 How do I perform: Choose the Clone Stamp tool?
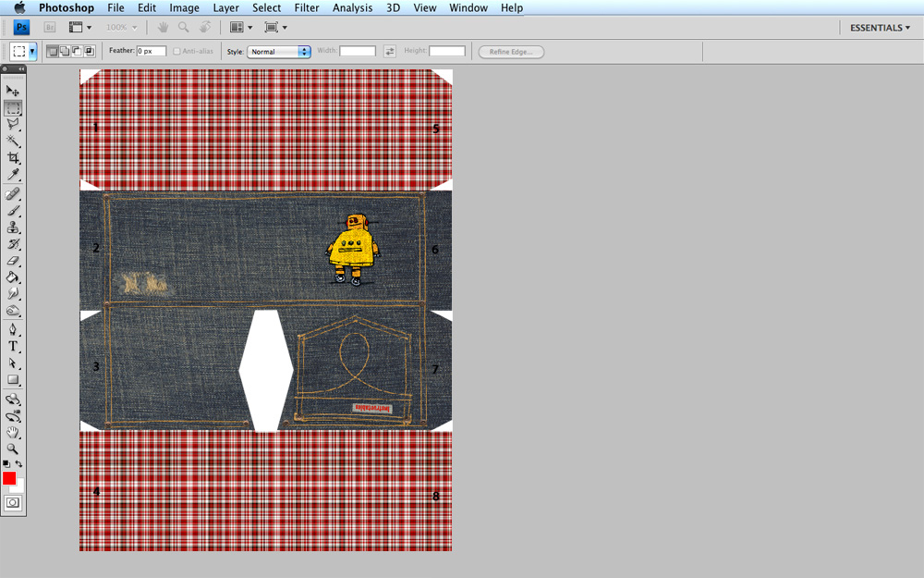13,228
